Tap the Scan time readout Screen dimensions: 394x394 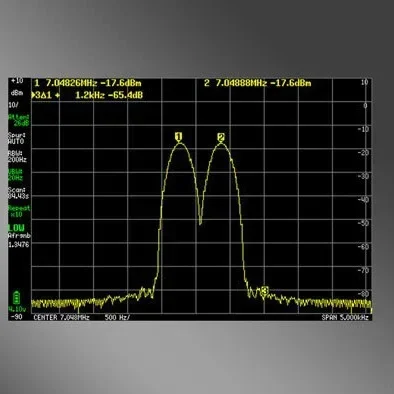click(18, 193)
